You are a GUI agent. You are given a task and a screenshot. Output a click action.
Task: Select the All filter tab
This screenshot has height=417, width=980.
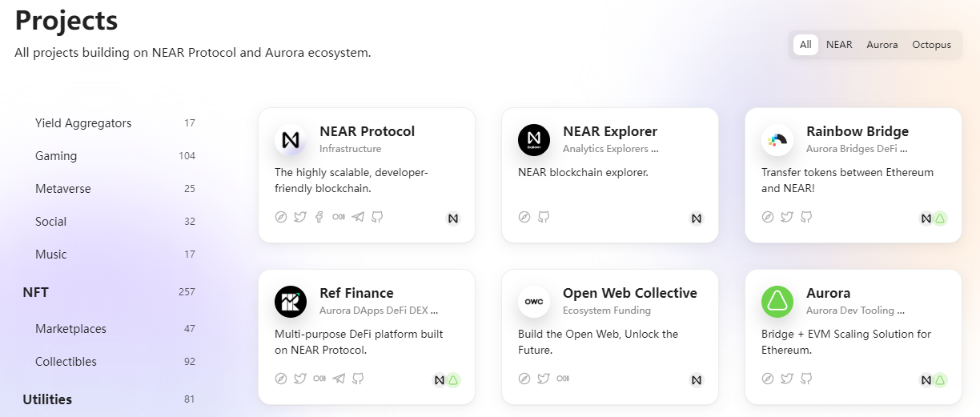click(805, 45)
